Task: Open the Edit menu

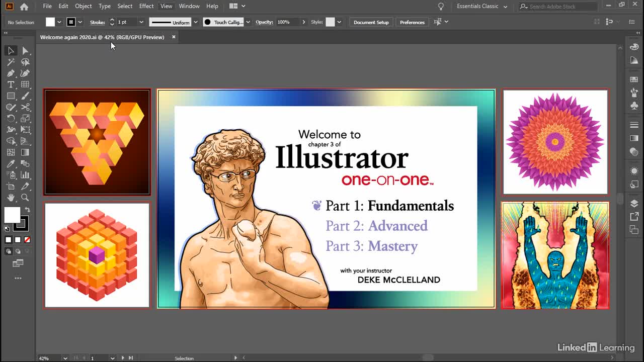Action: click(63, 6)
